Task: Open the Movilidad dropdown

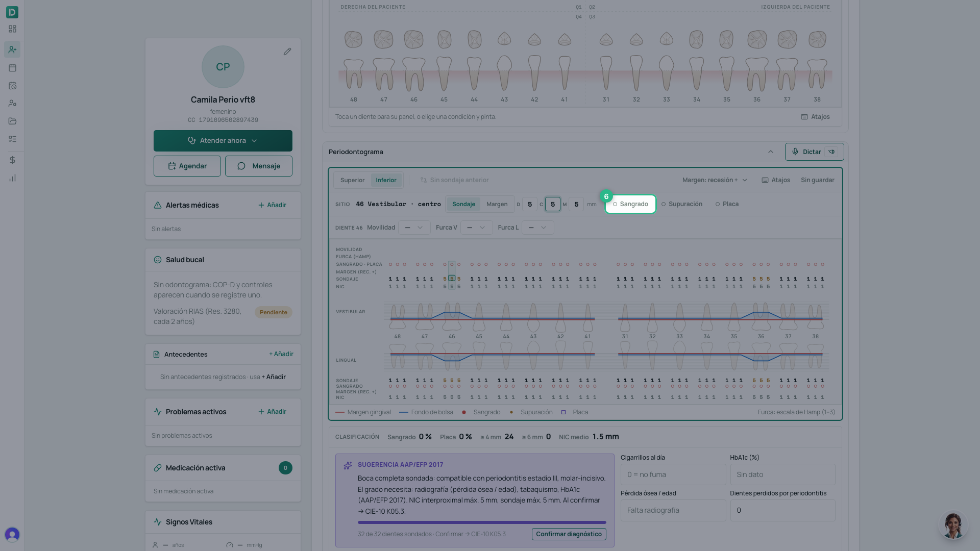Action: 414,228
